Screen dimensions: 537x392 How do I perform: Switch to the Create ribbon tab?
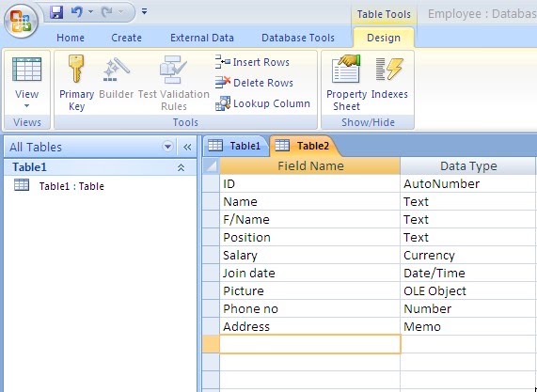pos(126,38)
